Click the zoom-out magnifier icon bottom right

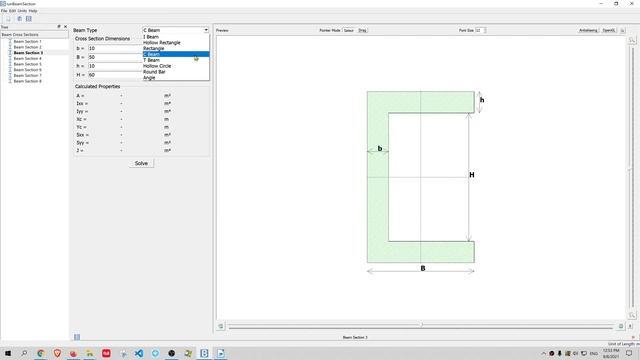tap(632, 315)
